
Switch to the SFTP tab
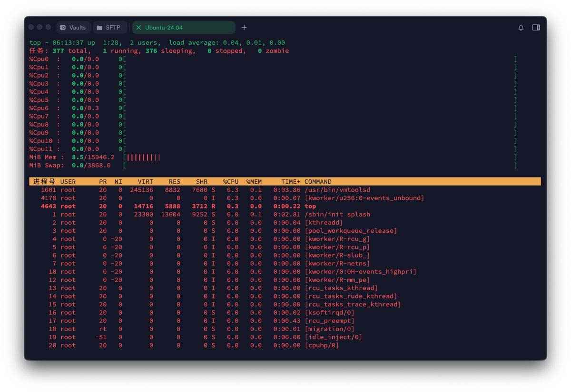pos(109,28)
